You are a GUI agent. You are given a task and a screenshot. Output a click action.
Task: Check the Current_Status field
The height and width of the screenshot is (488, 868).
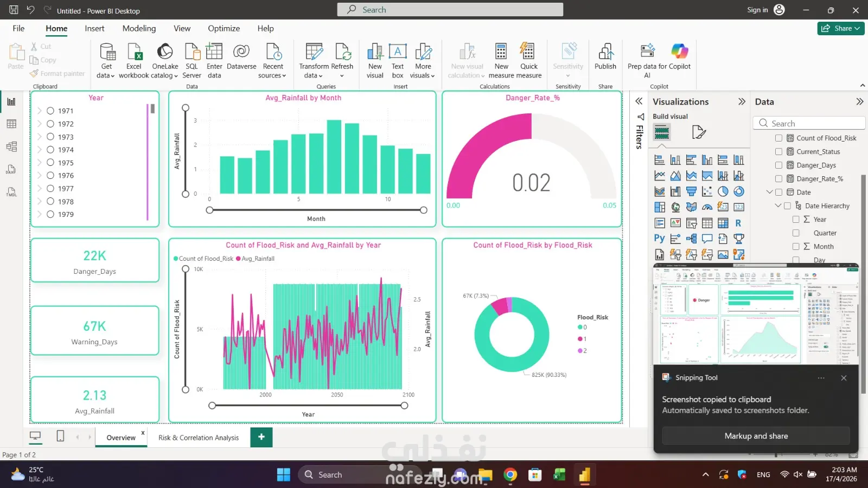tap(778, 152)
